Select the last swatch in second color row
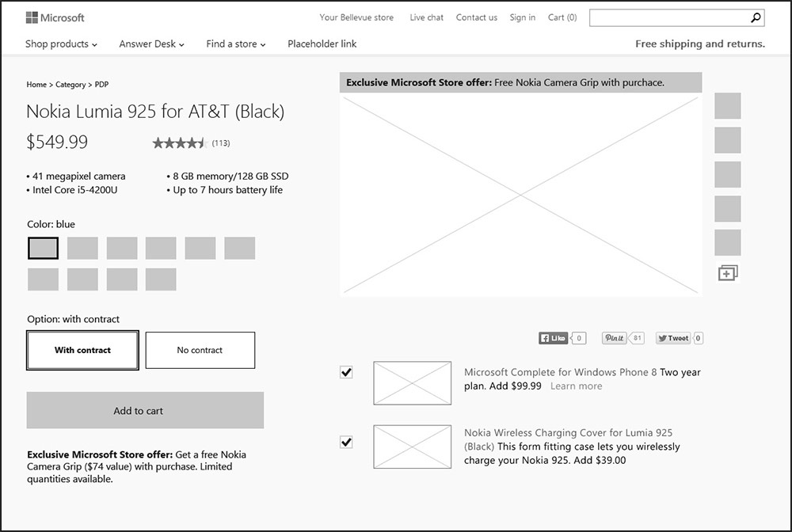 pyautogui.click(x=161, y=279)
